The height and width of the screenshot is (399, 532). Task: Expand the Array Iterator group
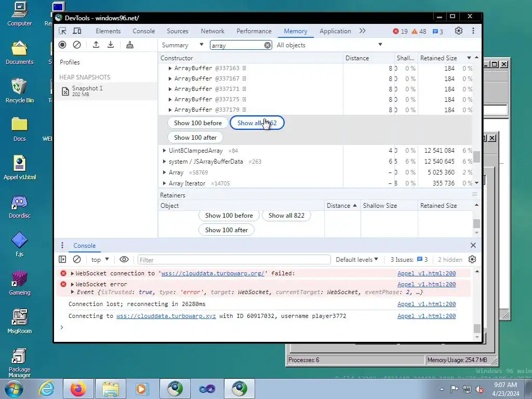pos(165,183)
